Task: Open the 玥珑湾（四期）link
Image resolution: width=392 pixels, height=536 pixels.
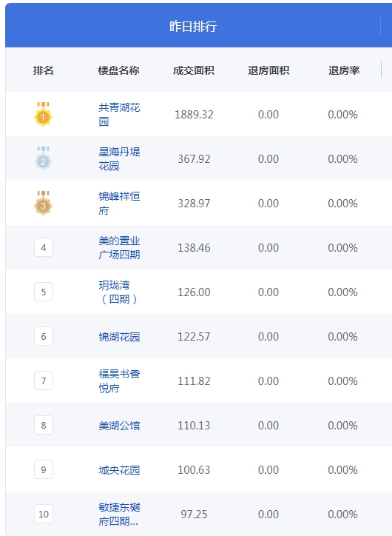Action: pyautogui.click(x=119, y=292)
